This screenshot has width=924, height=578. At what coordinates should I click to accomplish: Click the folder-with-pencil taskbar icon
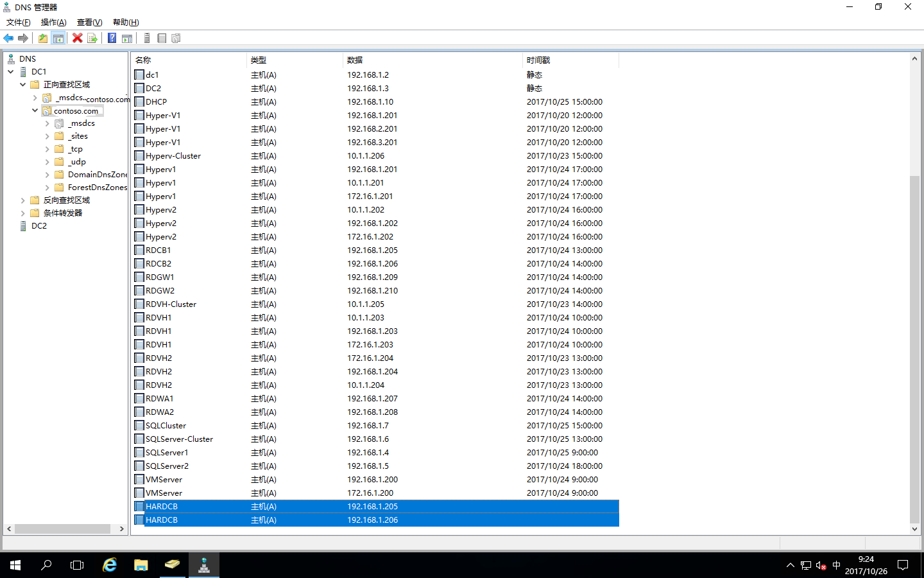173,565
